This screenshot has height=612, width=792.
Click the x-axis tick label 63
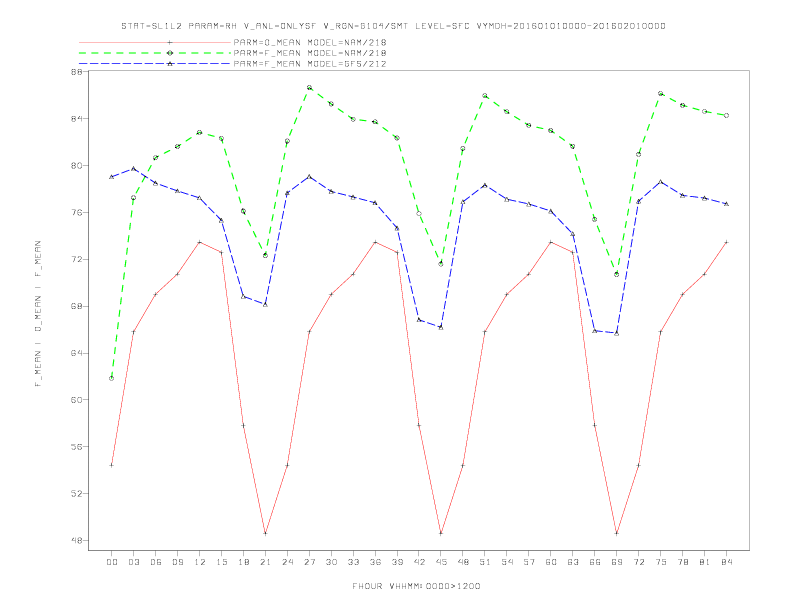[x=573, y=562]
